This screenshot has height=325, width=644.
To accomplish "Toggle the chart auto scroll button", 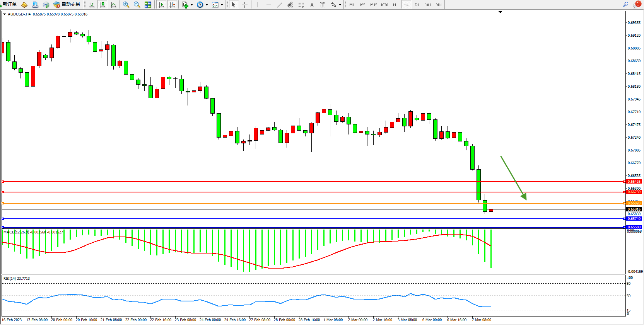I will (161, 5).
